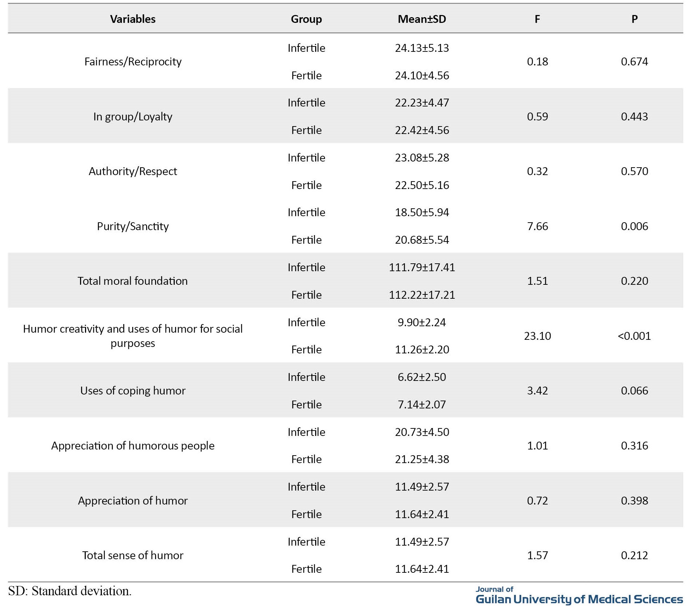Select the Uses of coping humor label
The image size is (690, 616).
tap(133, 391)
